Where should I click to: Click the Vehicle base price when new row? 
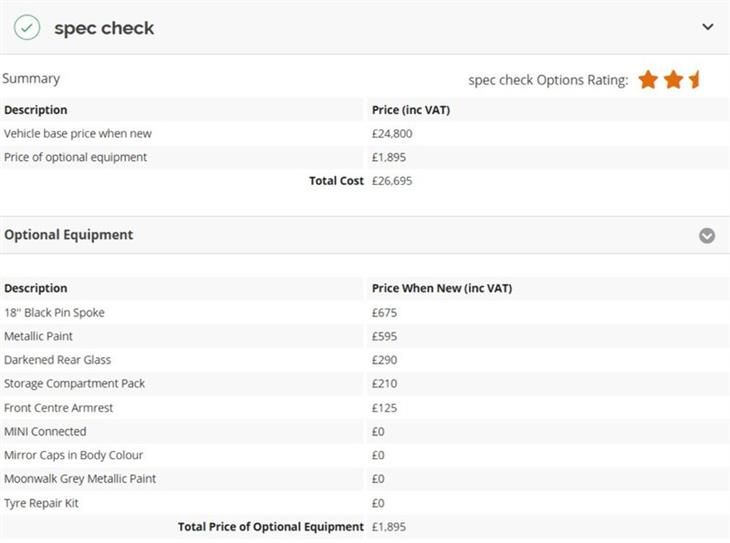click(x=365, y=134)
